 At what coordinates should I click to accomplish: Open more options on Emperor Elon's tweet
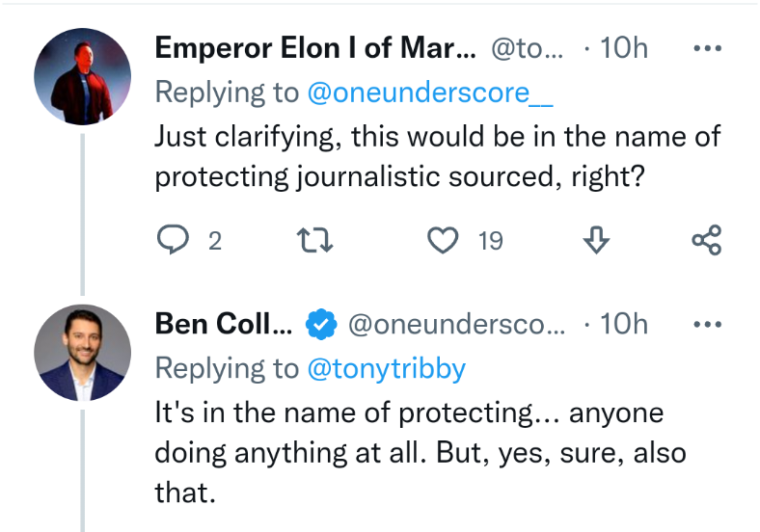tap(707, 48)
